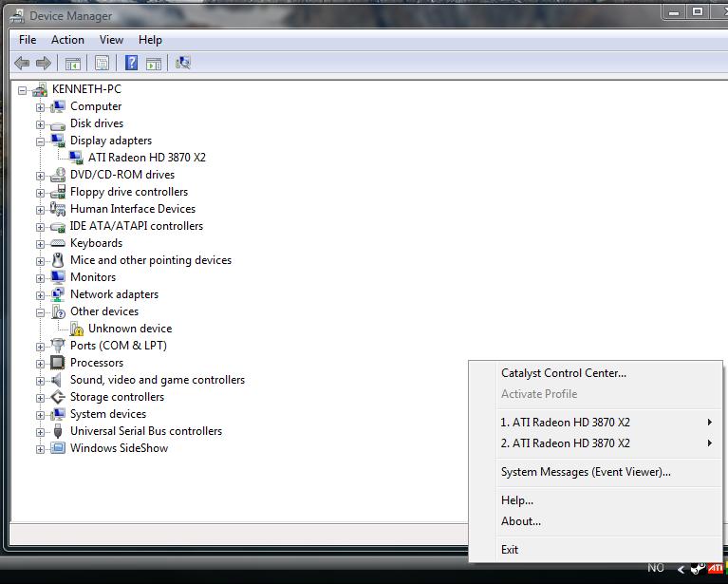Click the Windows SideShow icon
728x584 pixels.
click(x=58, y=448)
